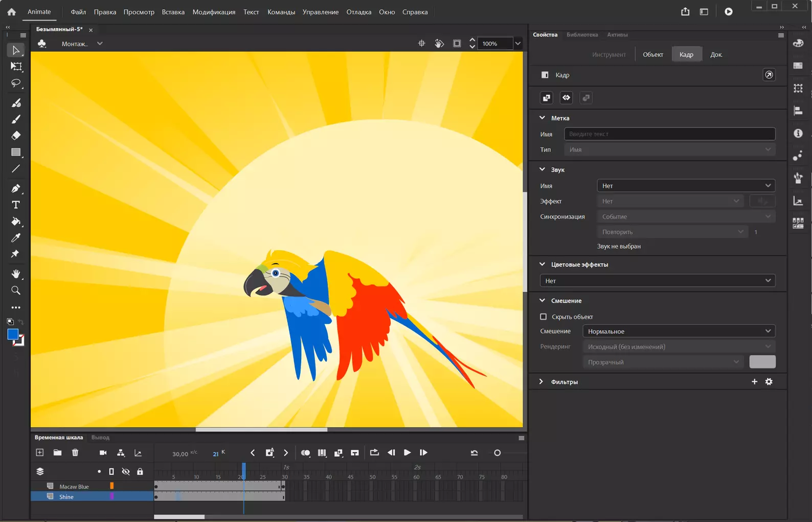Switch to the 'Вывод' tab

tap(100, 438)
